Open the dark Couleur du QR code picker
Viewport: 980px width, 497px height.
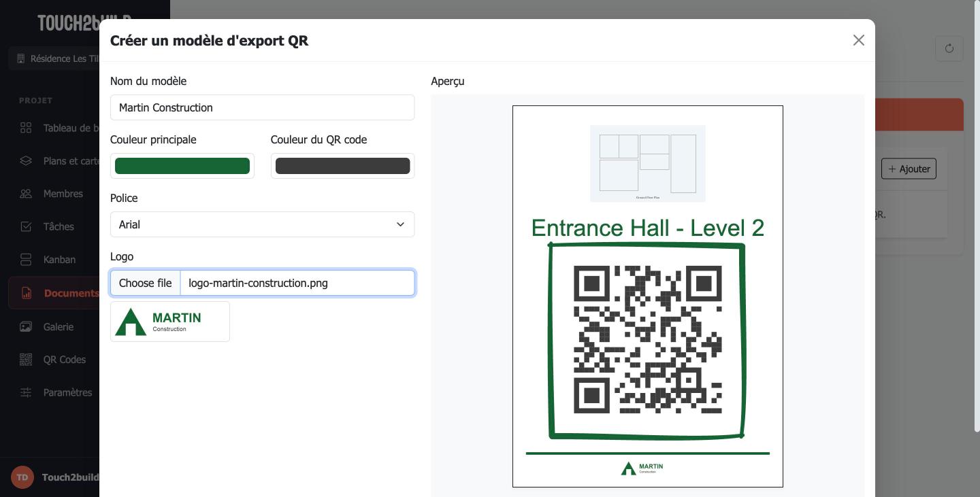coord(342,166)
